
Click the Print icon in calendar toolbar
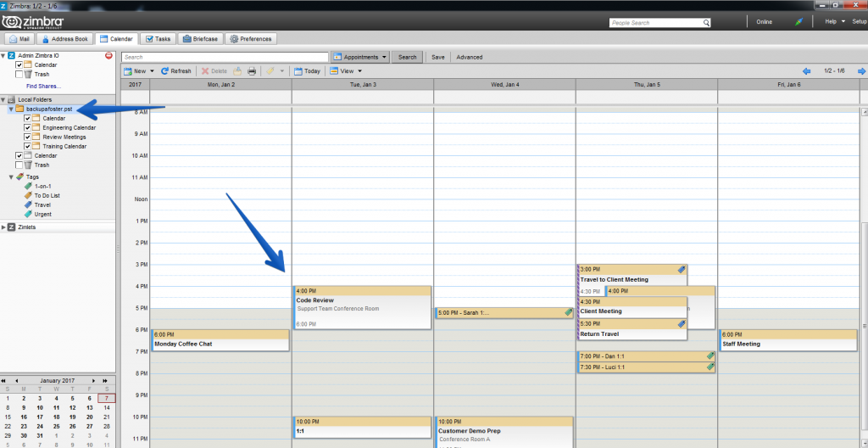tap(252, 71)
